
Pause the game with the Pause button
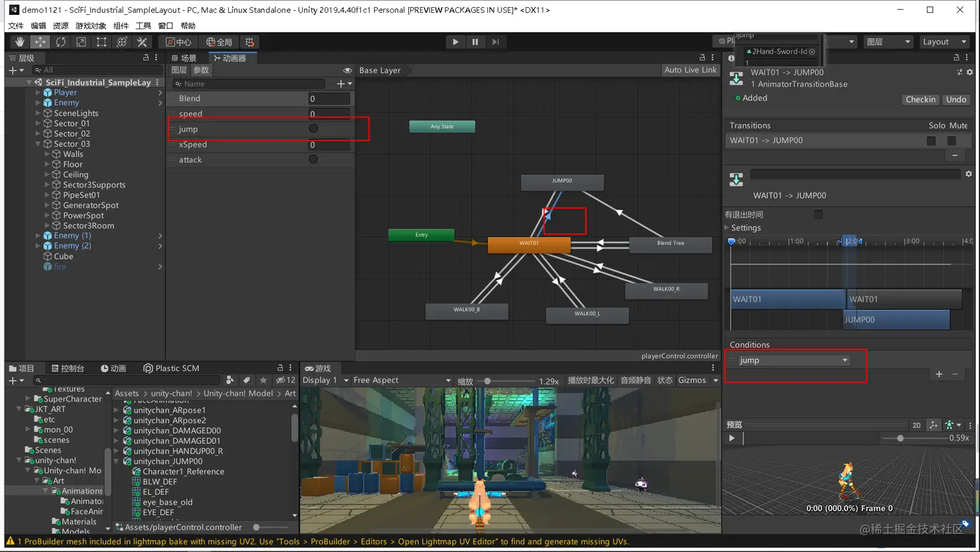[x=475, y=42]
